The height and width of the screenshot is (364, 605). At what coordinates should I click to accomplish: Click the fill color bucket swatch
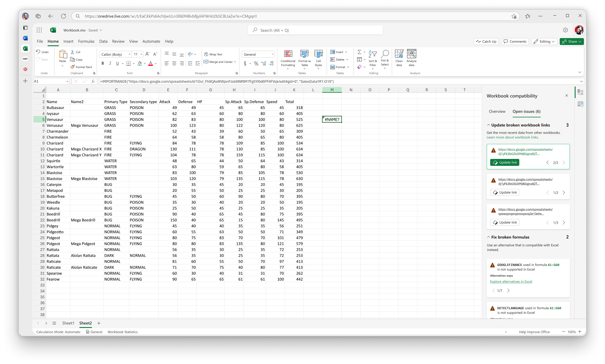click(x=140, y=63)
